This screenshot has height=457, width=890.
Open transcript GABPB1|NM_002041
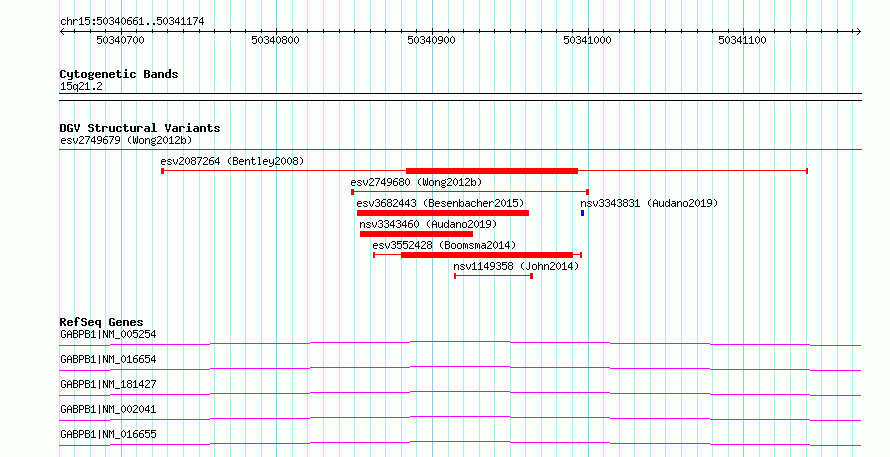pos(108,409)
